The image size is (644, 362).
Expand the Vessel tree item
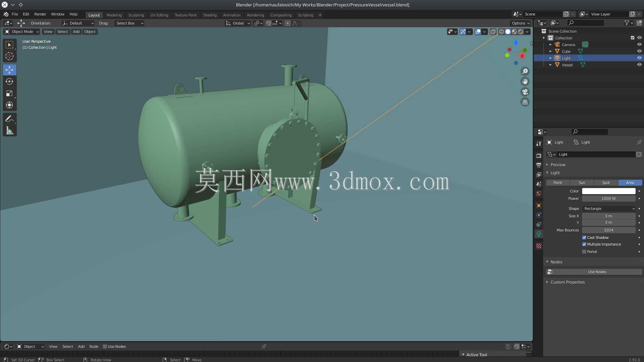(551, 65)
